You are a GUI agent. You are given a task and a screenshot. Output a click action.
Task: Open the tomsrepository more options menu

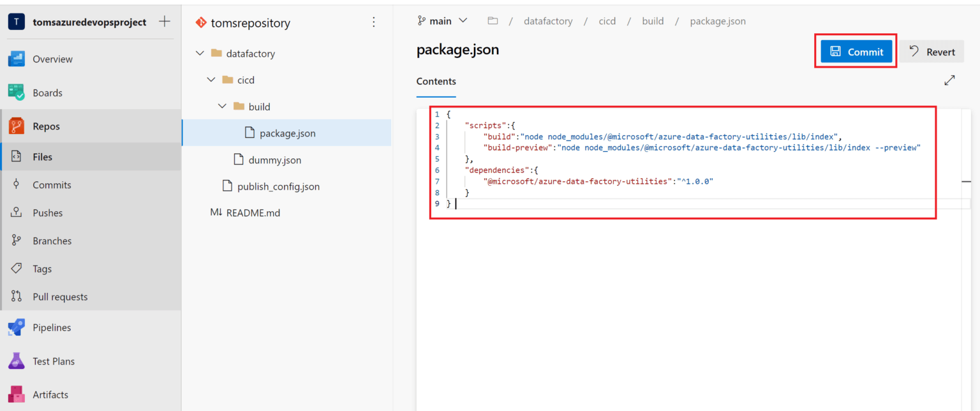point(373,22)
